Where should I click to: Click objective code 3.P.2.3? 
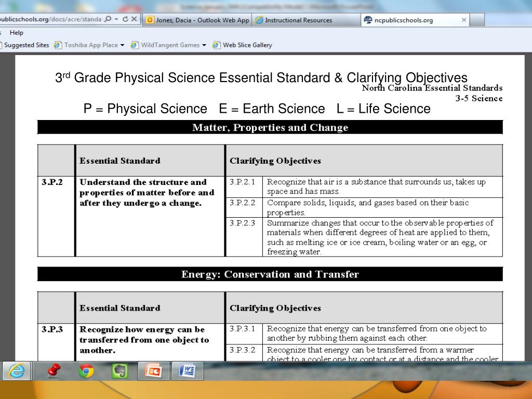[242, 223]
